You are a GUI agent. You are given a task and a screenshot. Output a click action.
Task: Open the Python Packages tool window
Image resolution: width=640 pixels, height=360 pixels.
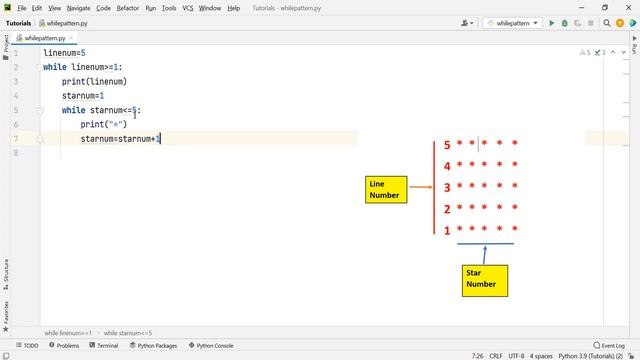coord(153,345)
